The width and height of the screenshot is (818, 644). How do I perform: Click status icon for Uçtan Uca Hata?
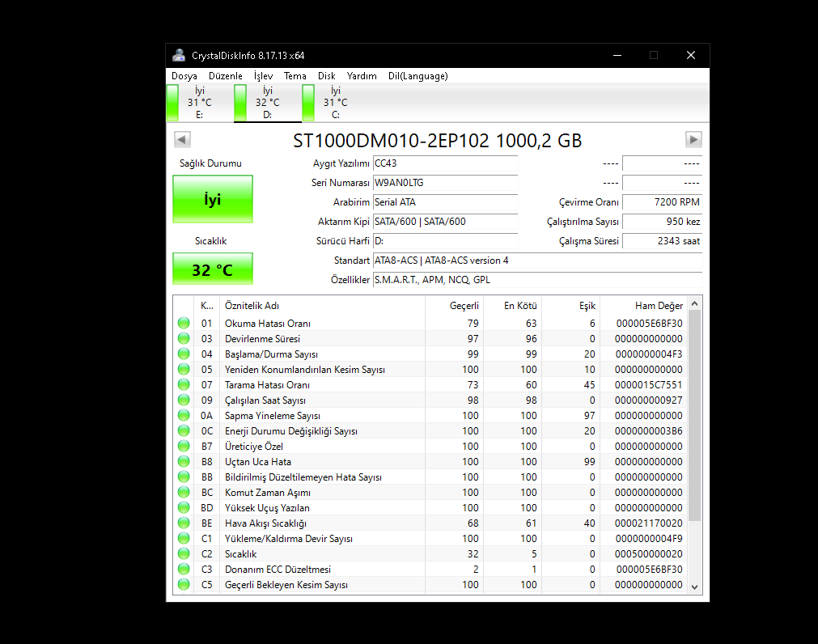click(x=184, y=461)
